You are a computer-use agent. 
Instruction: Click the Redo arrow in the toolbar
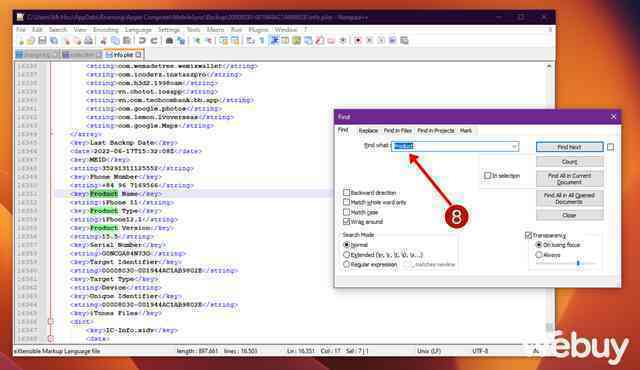[x=154, y=40]
